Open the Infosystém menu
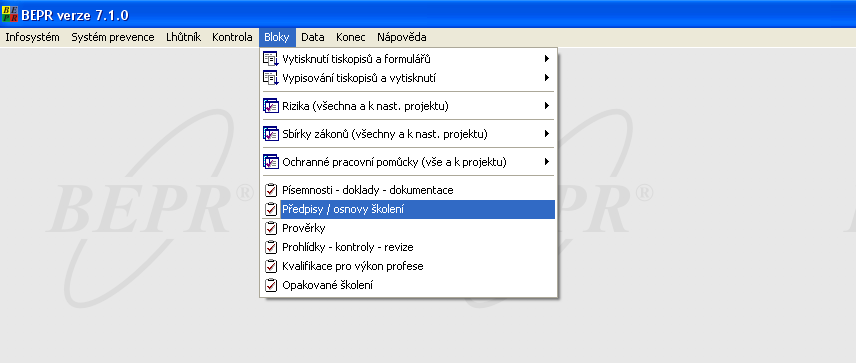The width and height of the screenshot is (856, 363). (x=32, y=37)
